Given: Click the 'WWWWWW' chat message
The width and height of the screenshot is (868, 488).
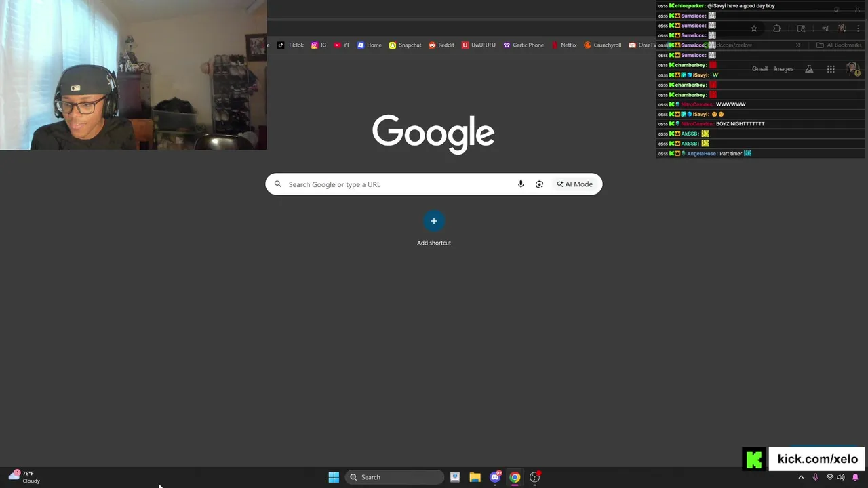Looking at the screenshot, I should click(x=731, y=104).
